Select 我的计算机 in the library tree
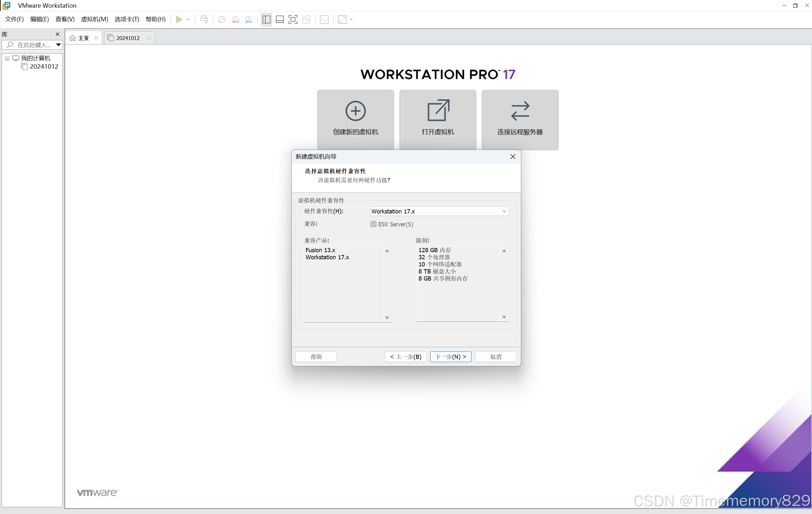 click(x=35, y=58)
